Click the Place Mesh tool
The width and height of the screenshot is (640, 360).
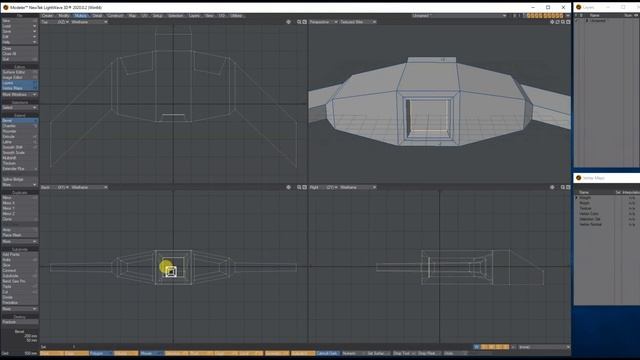19,235
